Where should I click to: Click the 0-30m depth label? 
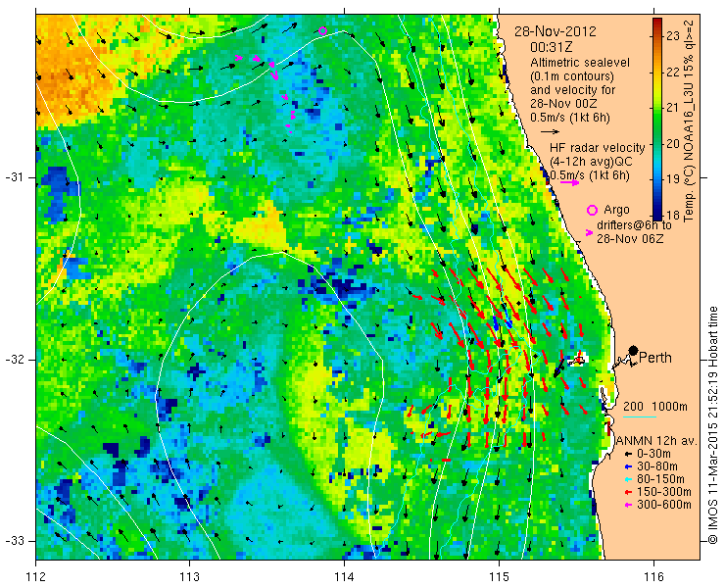pos(653,454)
